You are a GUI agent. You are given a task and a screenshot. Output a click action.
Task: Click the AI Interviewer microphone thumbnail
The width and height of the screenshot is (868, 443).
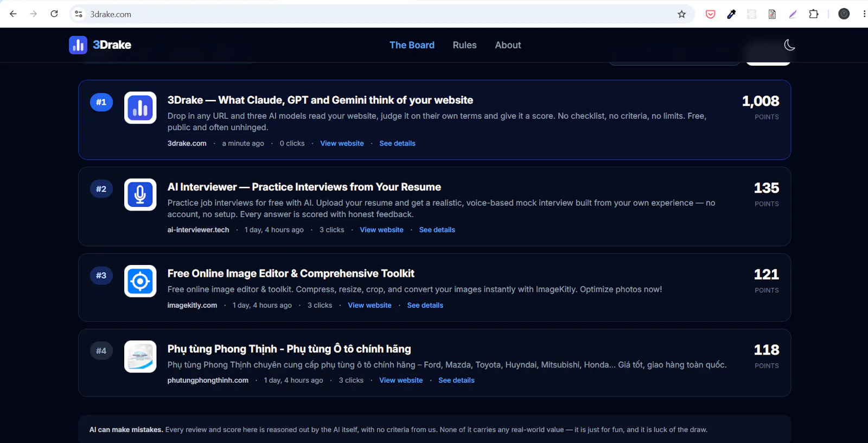(x=141, y=194)
